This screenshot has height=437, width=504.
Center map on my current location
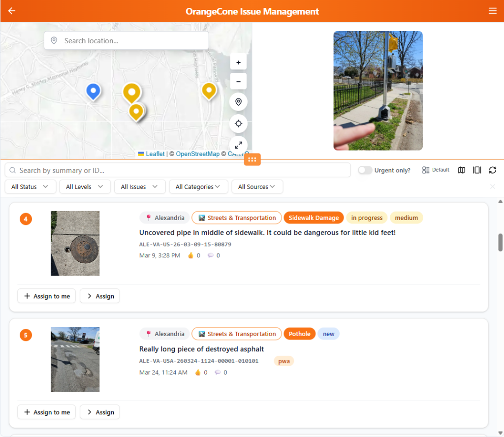point(238,124)
